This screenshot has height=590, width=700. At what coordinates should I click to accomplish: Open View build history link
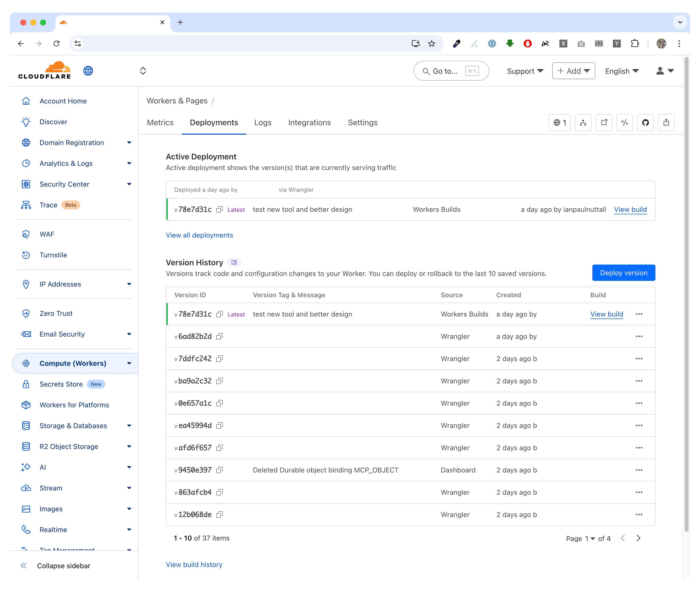[194, 564]
